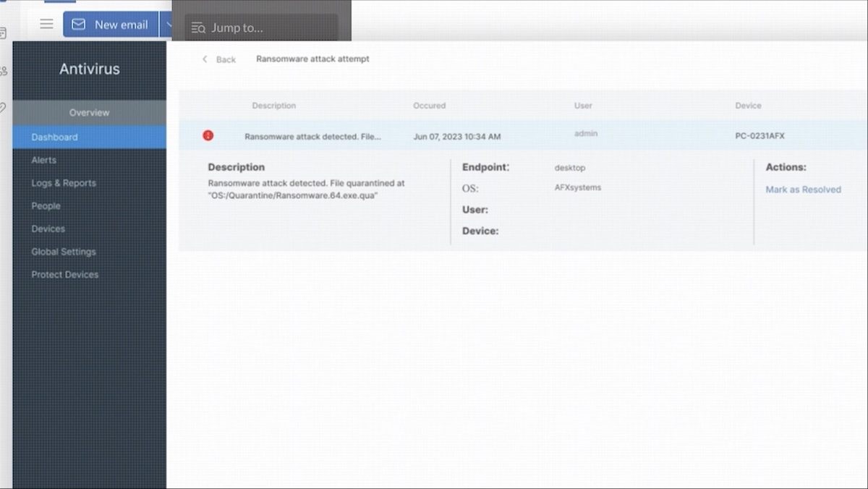Open the people icon in the mail rail
This screenshot has height=489, width=868.
[x=3, y=71]
